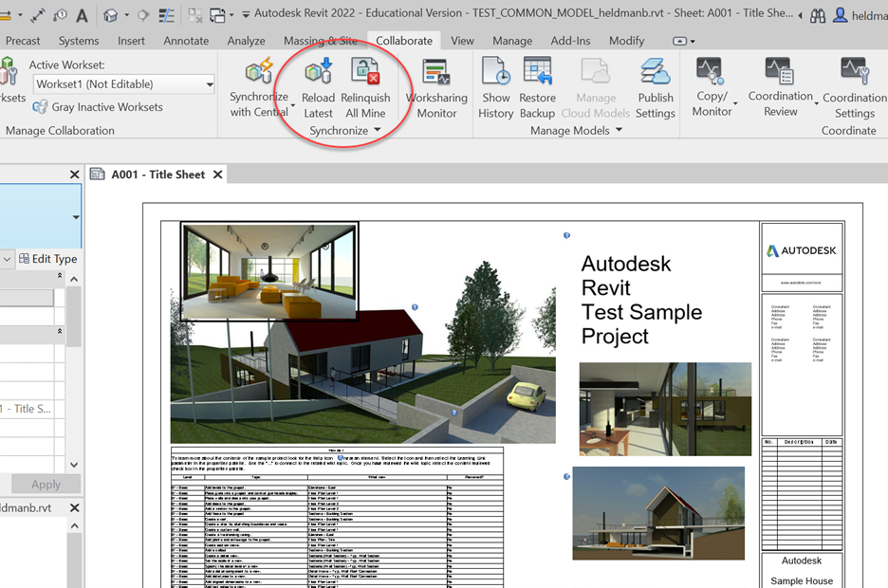The height and width of the screenshot is (588, 888).
Task: Select the Collaborate ribbon tab
Action: pos(404,41)
